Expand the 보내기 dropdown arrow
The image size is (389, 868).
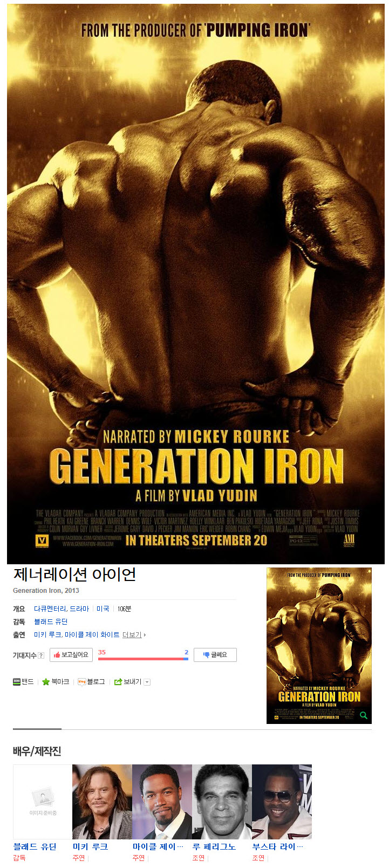point(147,682)
